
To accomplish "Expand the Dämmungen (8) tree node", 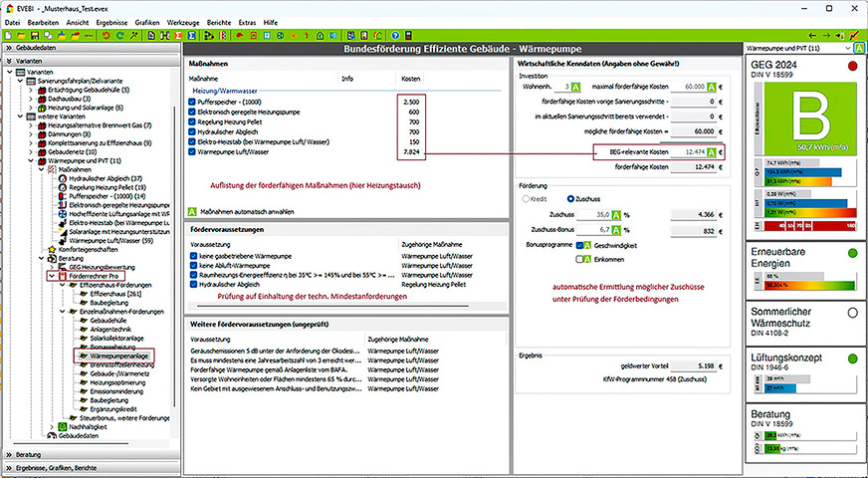I will (31, 134).
